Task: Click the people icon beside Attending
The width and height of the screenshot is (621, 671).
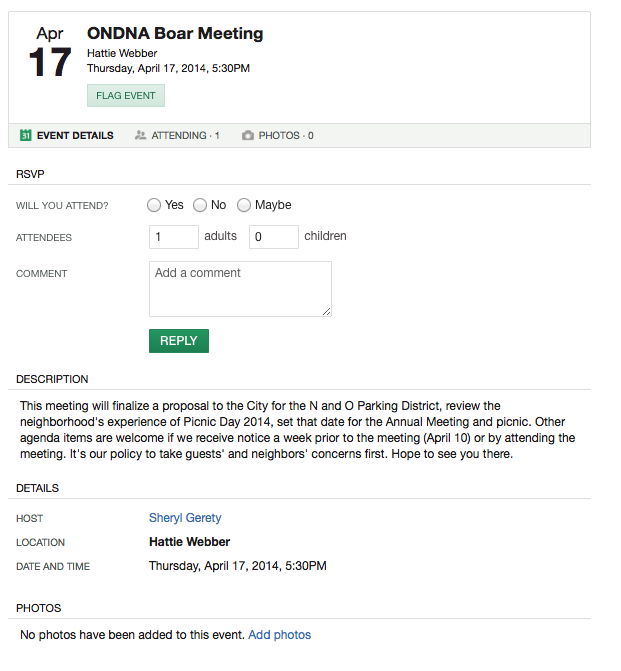Action: (x=140, y=135)
